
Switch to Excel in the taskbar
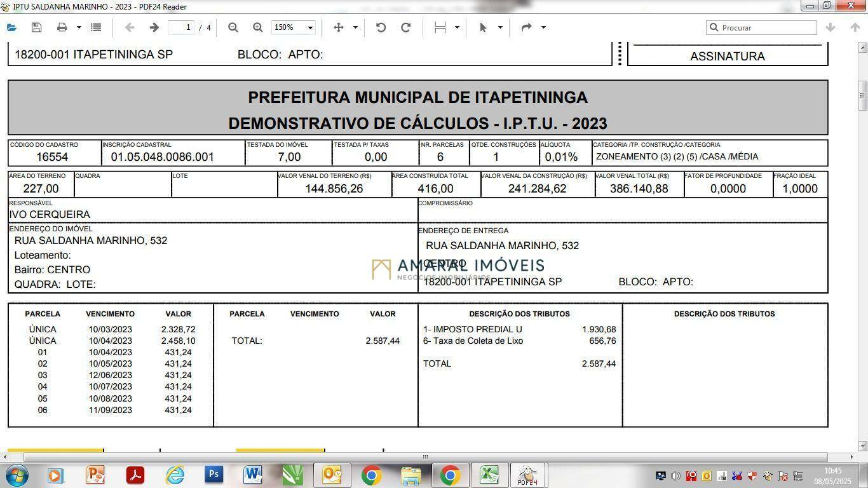pos(489,475)
